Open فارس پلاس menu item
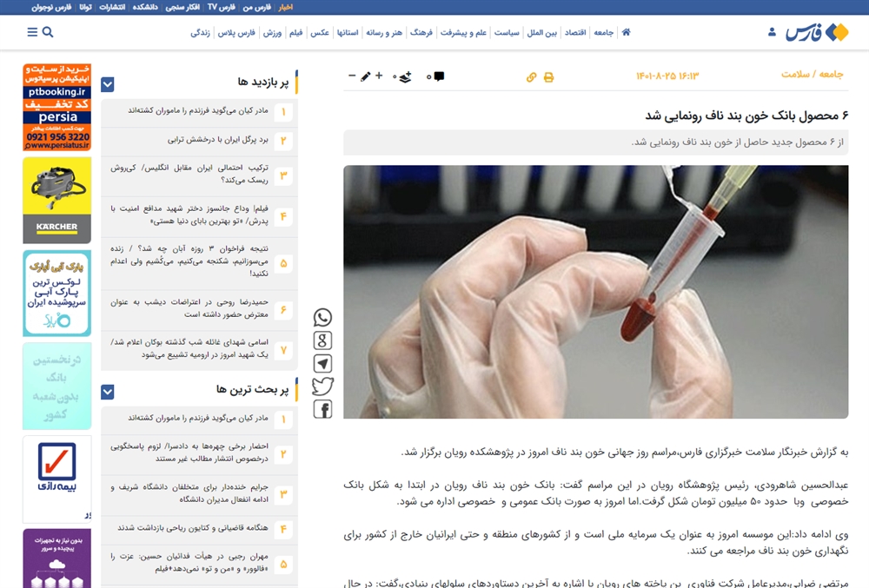This screenshot has width=869, height=588. pyautogui.click(x=236, y=33)
